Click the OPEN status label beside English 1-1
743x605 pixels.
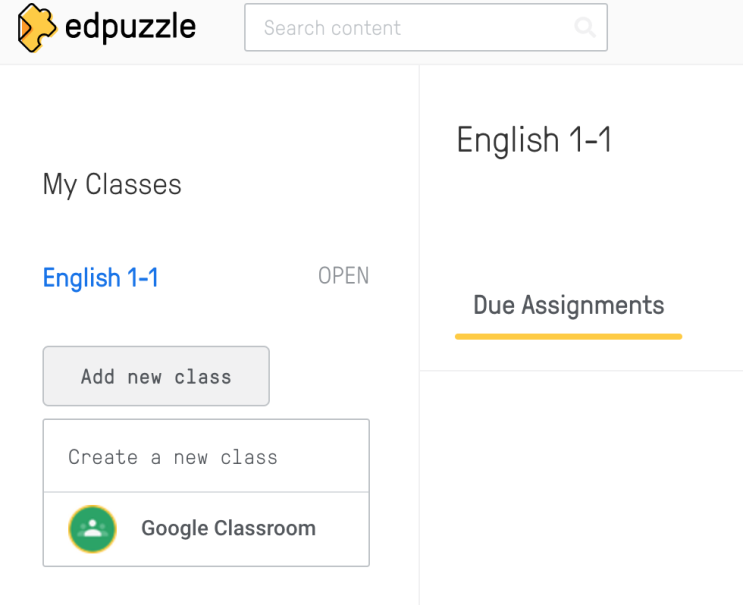click(343, 276)
